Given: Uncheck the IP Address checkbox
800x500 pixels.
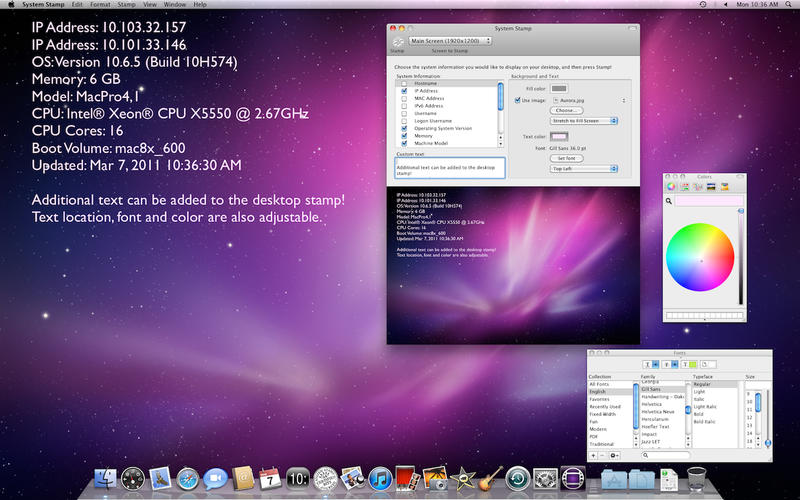Looking at the screenshot, I should (404, 91).
